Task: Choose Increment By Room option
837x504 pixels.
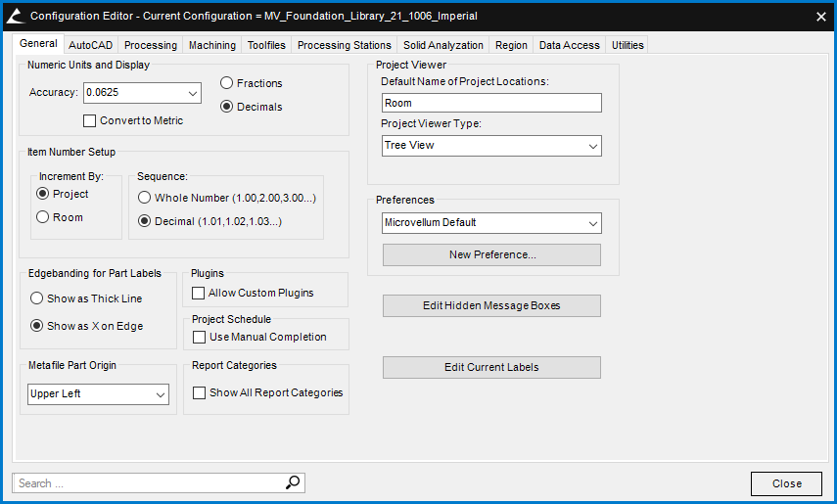Action: point(43,217)
